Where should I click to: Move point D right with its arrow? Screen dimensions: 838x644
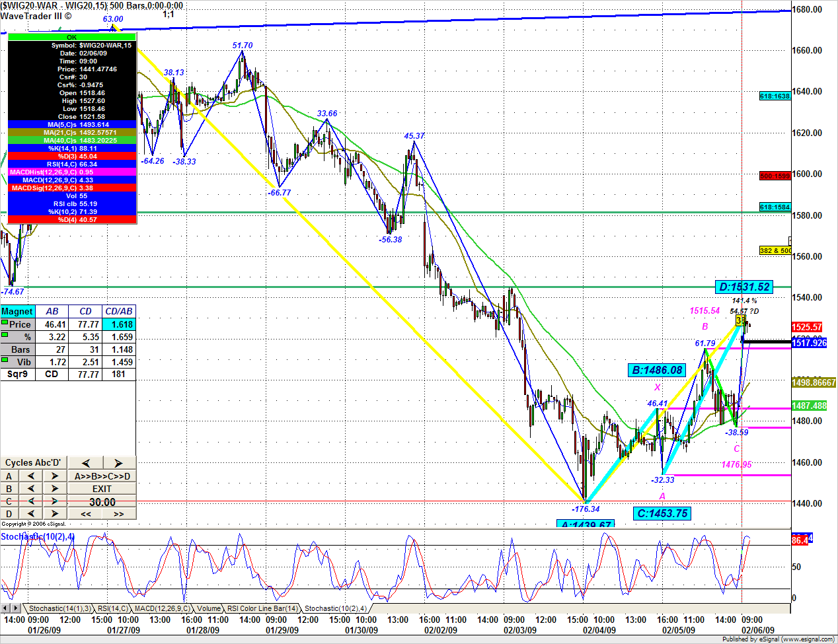coord(55,513)
